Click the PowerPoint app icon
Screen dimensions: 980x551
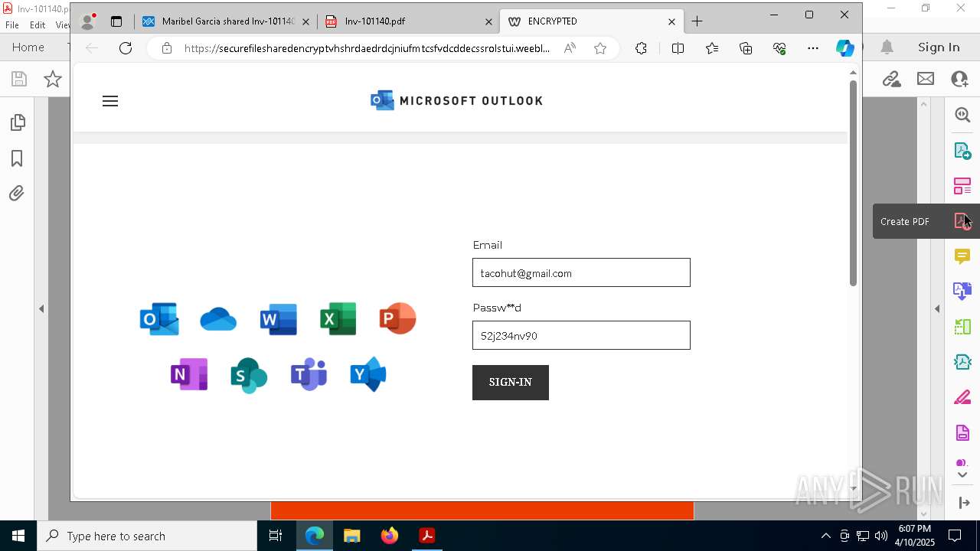[397, 319]
